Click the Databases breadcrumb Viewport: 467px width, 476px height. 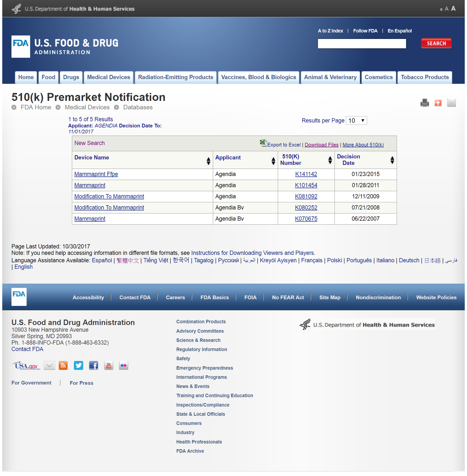point(138,107)
